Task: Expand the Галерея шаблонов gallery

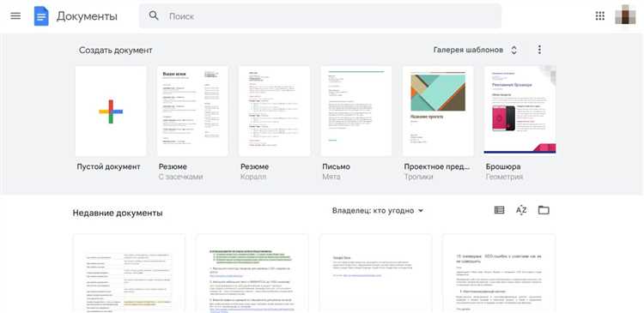Action: (475, 50)
